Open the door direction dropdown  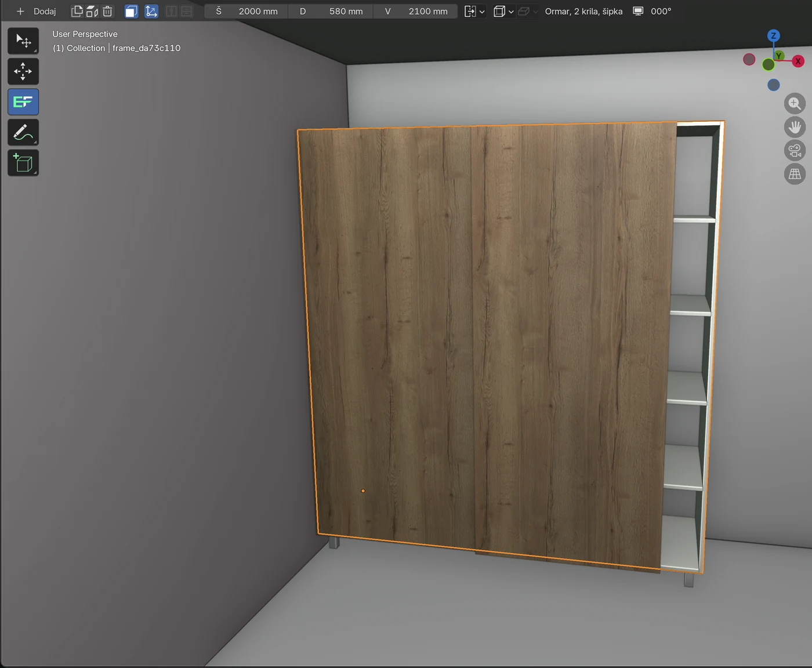(x=474, y=11)
